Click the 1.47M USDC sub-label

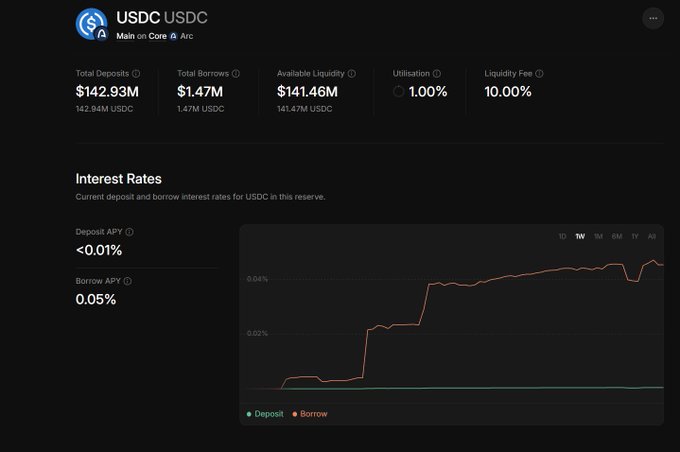pos(200,109)
